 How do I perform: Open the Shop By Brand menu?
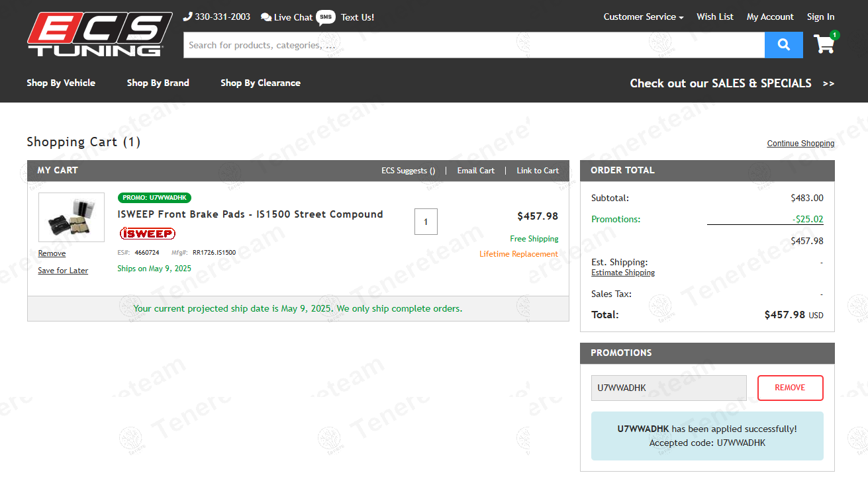(x=158, y=83)
